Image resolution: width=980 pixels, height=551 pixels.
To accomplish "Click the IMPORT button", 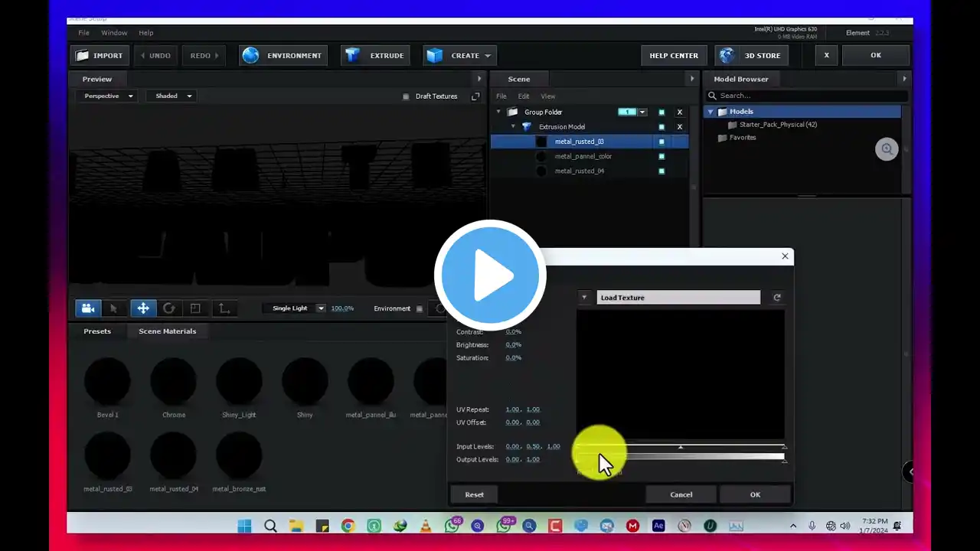I will click(100, 56).
